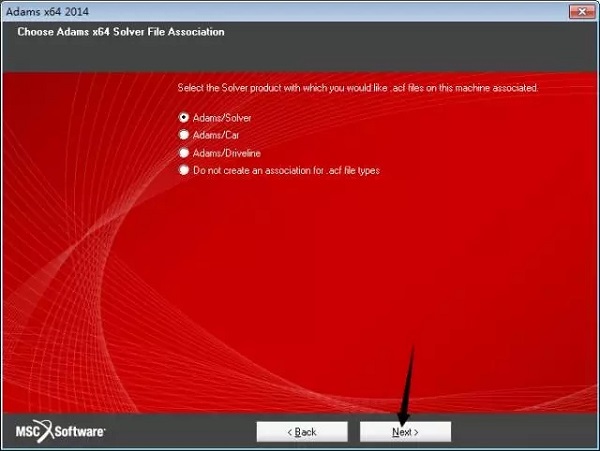Choose the Adams/Car association option
The height and width of the screenshot is (451, 600).
click(x=184, y=135)
